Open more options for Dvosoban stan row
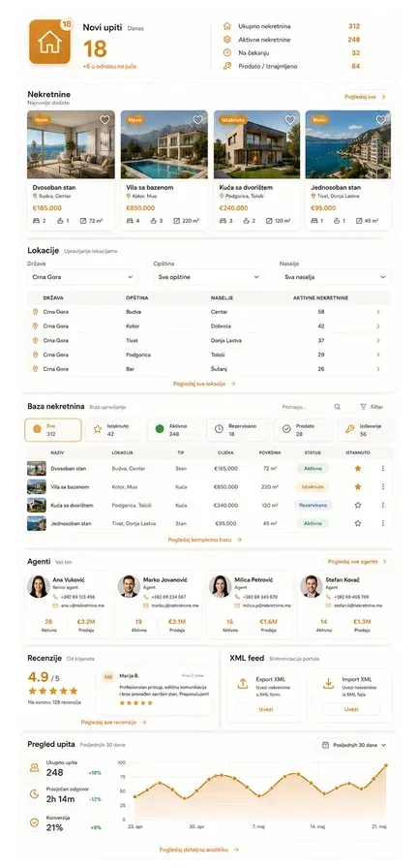The width and height of the screenshot is (418, 868). 382,468
